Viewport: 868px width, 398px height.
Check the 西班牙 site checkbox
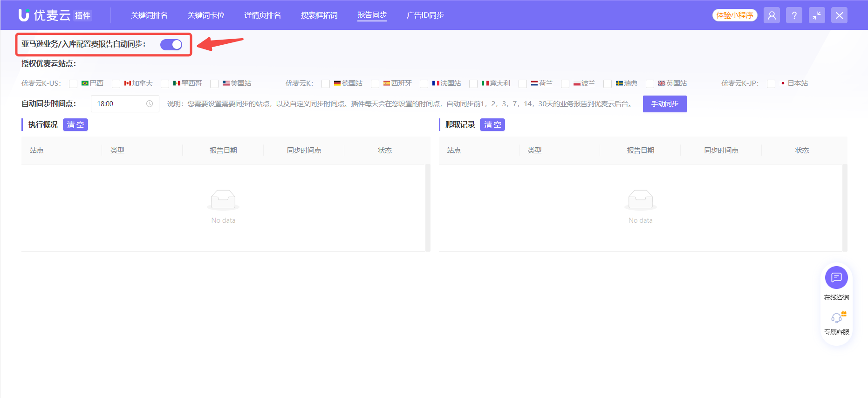pos(375,84)
